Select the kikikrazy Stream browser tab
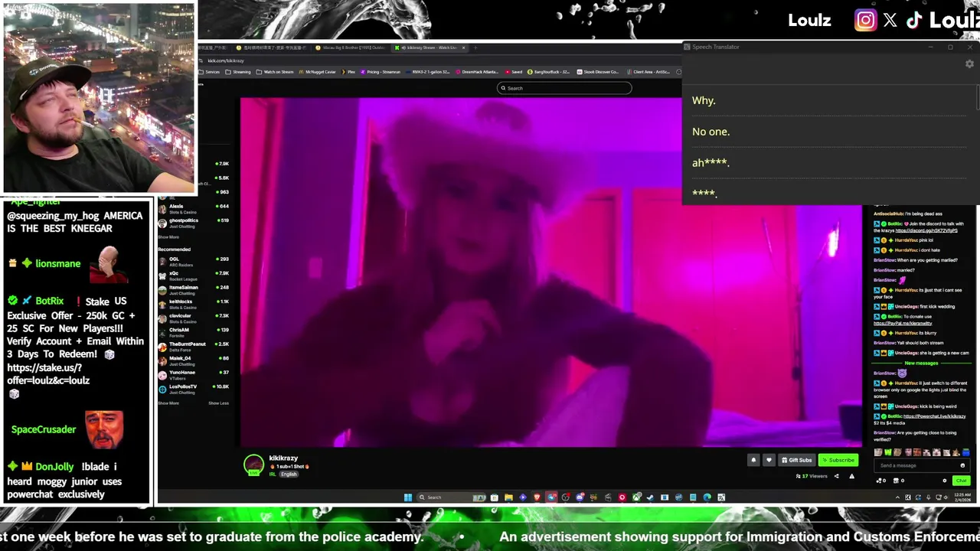 429,47
